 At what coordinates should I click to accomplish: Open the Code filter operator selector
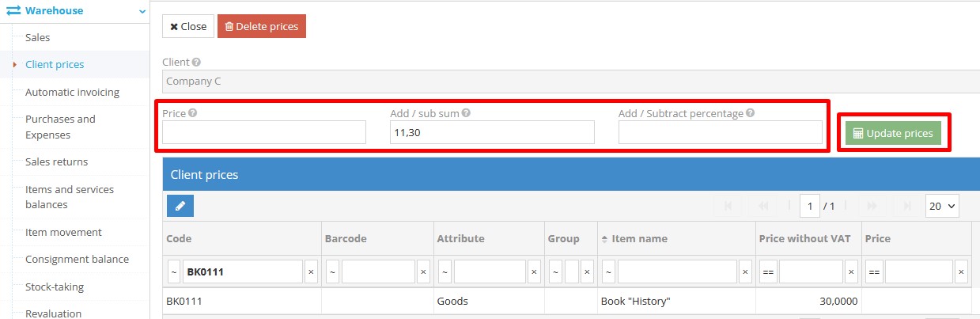coord(173,272)
